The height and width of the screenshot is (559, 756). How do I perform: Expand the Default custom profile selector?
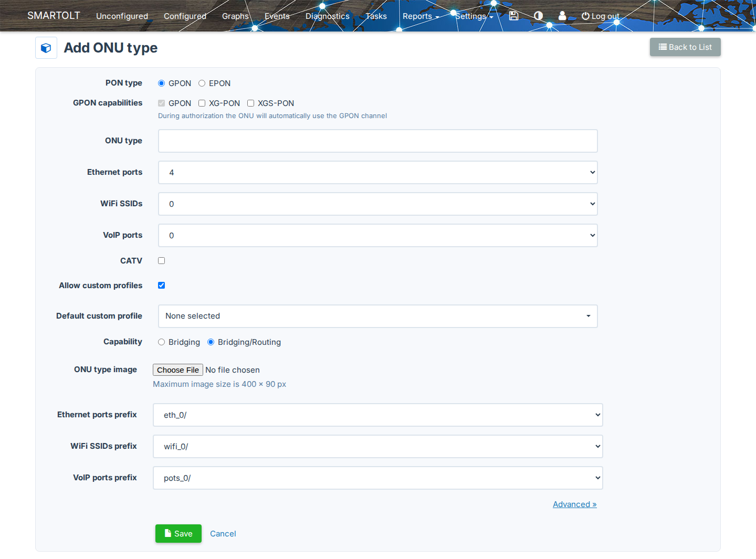(378, 317)
